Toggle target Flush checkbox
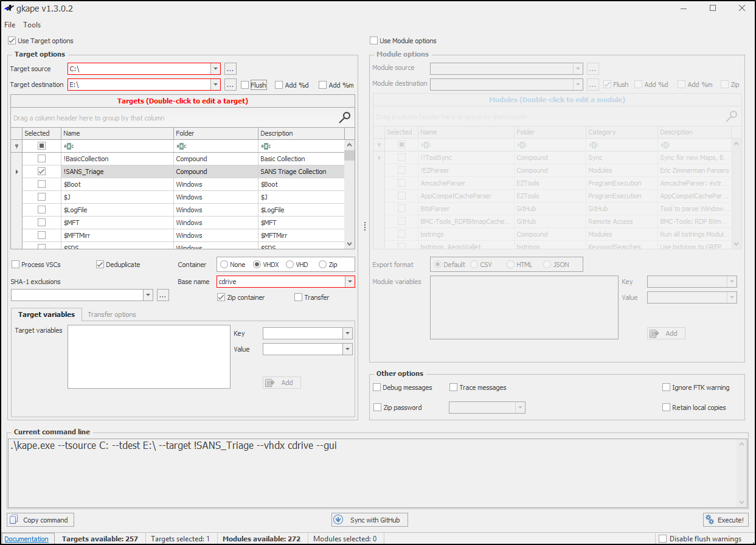The width and height of the screenshot is (756, 545). click(x=244, y=85)
